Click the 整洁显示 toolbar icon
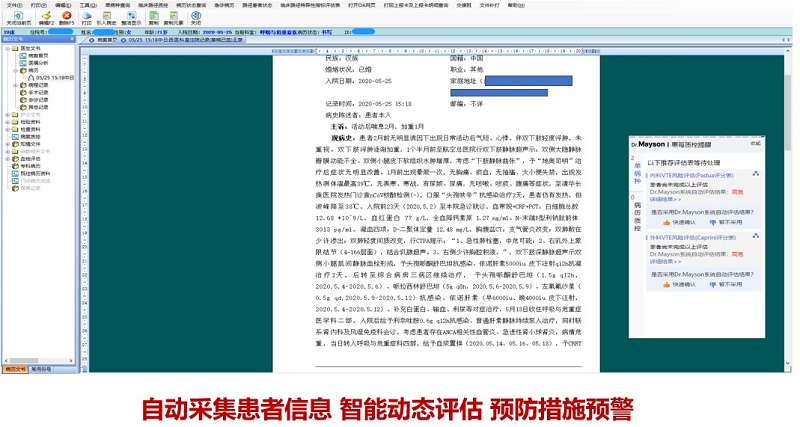800x427 pixels. click(132, 18)
